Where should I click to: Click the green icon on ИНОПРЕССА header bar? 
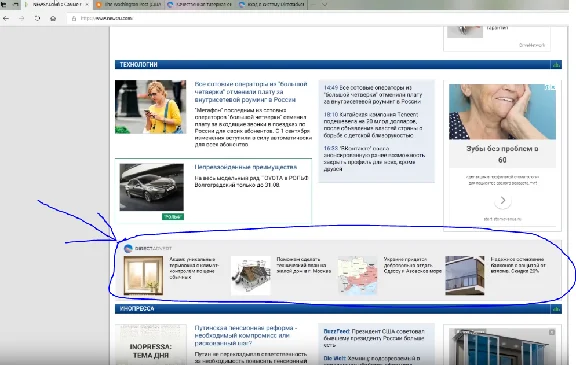click(x=556, y=309)
